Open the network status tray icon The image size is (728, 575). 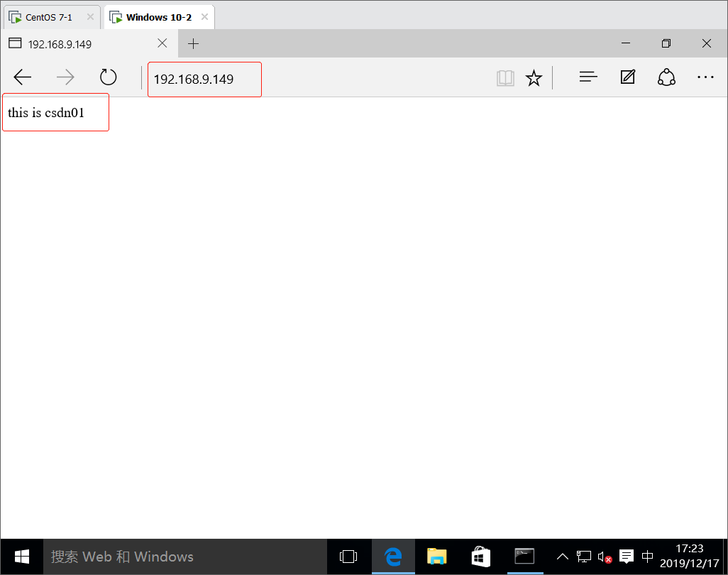[584, 557]
